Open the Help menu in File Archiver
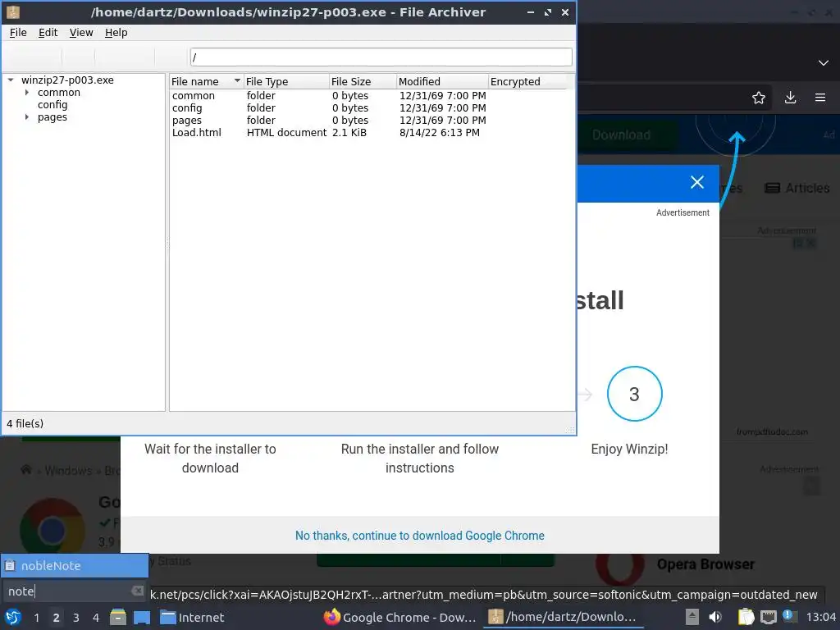 (x=116, y=33)
